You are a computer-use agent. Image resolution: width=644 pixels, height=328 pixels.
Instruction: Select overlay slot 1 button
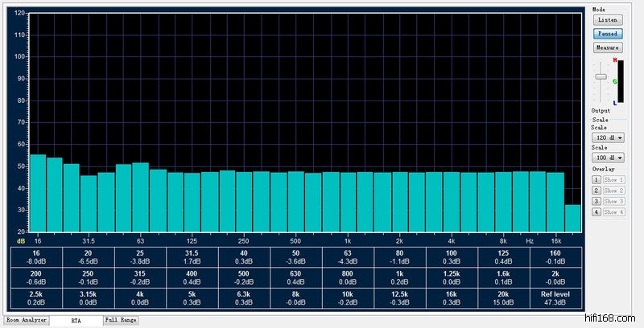[x=597, y=180]
